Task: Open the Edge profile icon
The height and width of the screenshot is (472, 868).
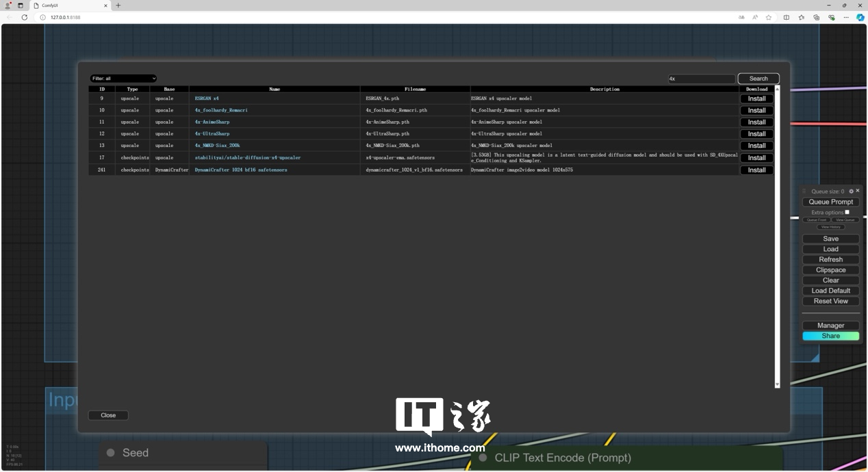Action: point(8,5)
